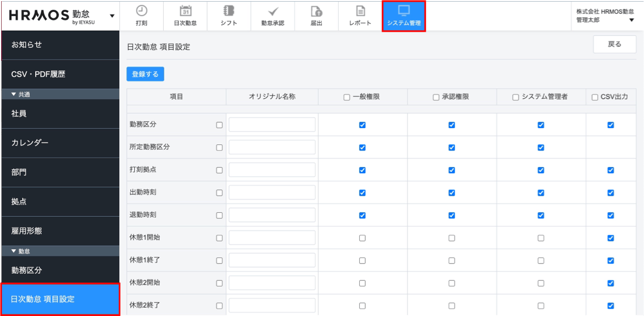Open the 日次勤怠 calendar icon
Viewport: 644px width, 316px height.
(186, 11)
